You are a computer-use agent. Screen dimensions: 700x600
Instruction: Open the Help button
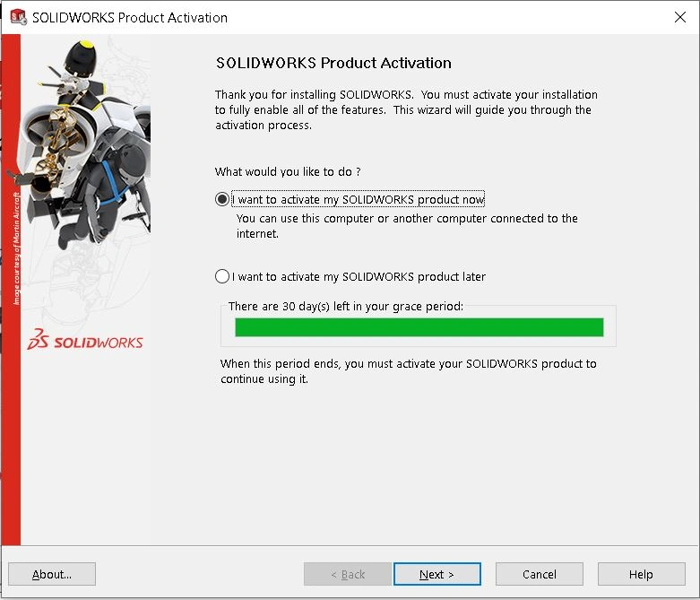click(x=641, y=574)
